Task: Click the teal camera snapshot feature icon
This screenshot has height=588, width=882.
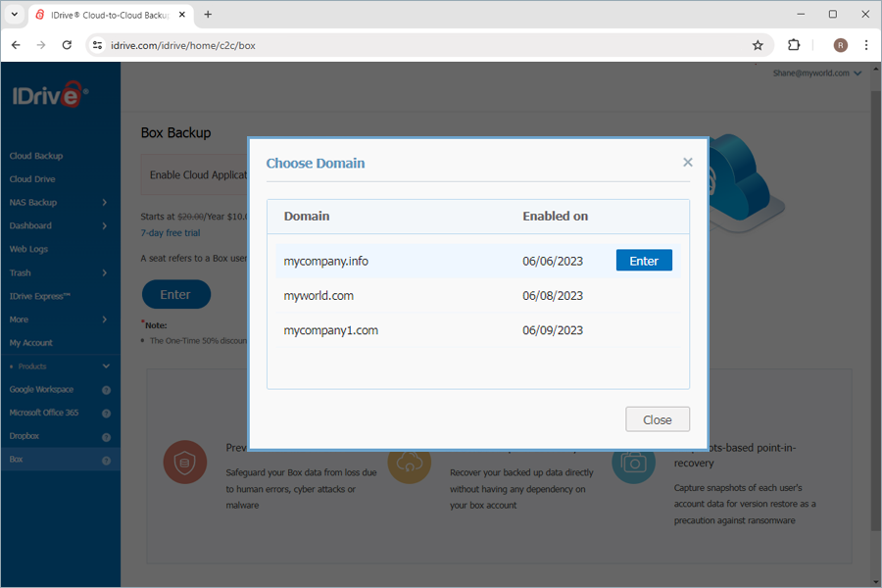Action: [633, 463]
